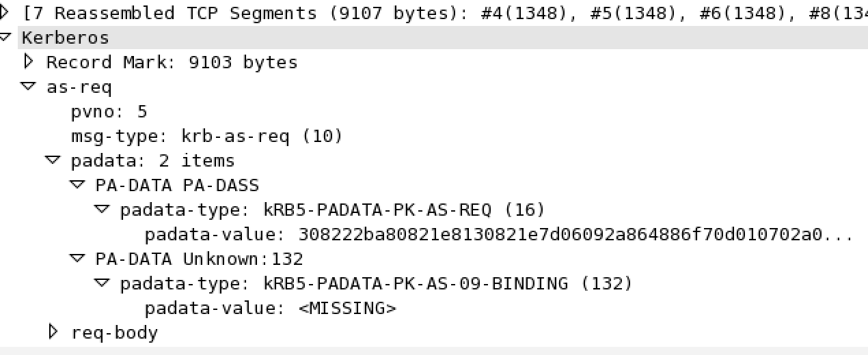Screen dimensions: 868x355
Task: Select the msg-type krb-as-req (10) row
Action: pos(206,136)
